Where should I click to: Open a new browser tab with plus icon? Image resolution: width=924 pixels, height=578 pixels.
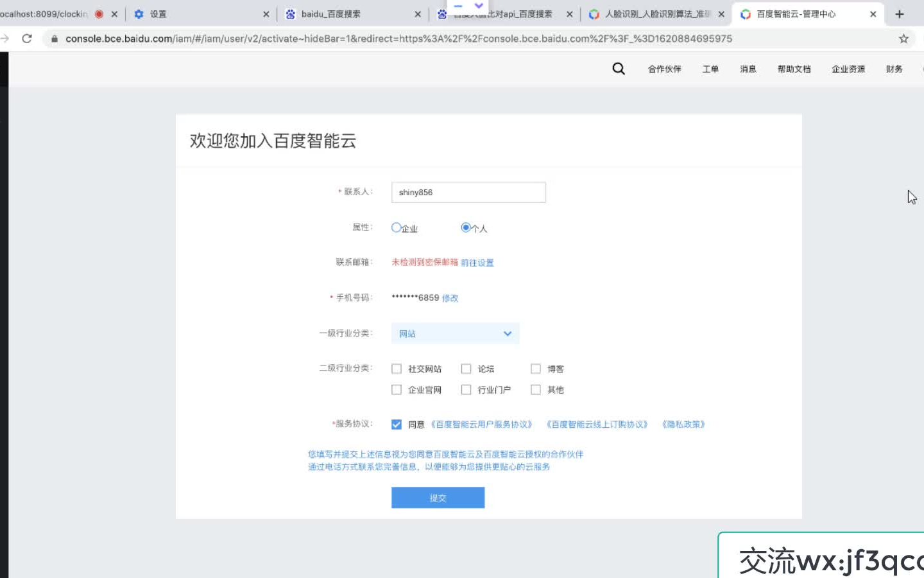coord(900,13)
